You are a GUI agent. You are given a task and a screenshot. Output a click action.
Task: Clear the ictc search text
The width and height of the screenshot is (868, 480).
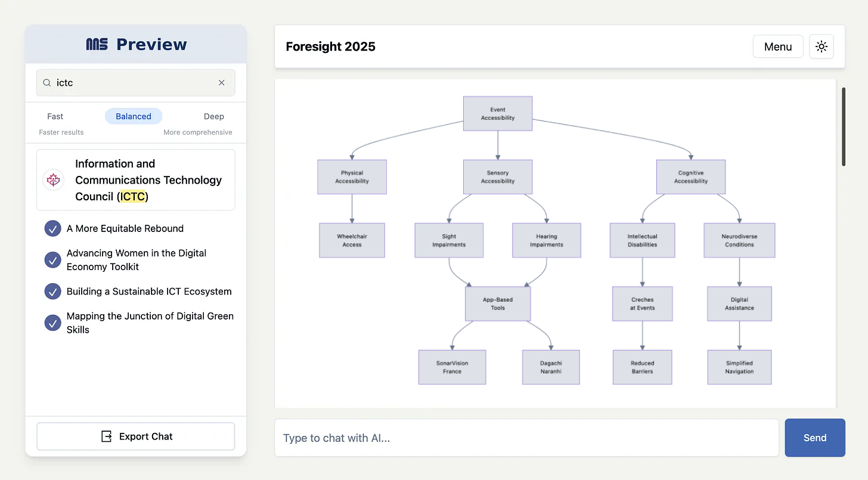pyautogui.click(x=222, y=83)
